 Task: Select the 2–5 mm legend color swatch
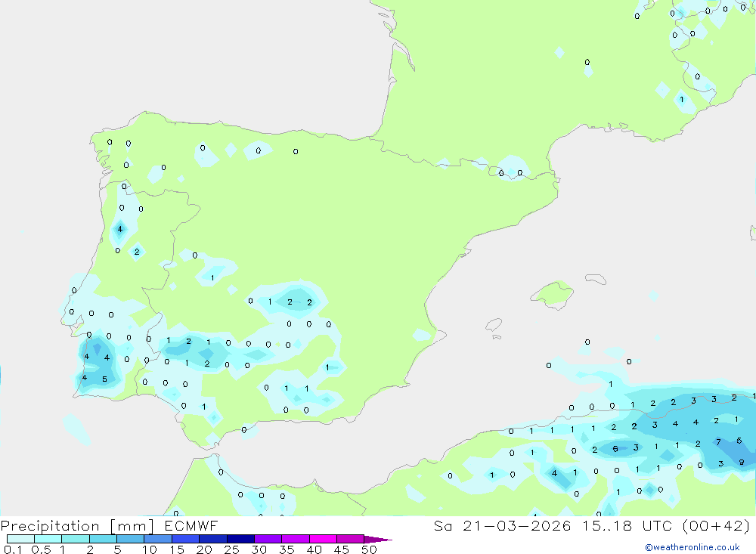(103, 539)
